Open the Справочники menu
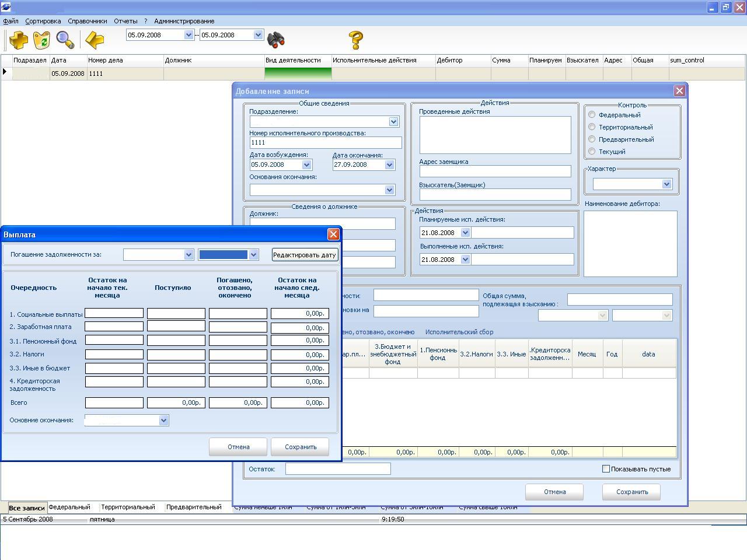This screenshot has width=747, height=560. pyautogui.click(x=87, y=21)
